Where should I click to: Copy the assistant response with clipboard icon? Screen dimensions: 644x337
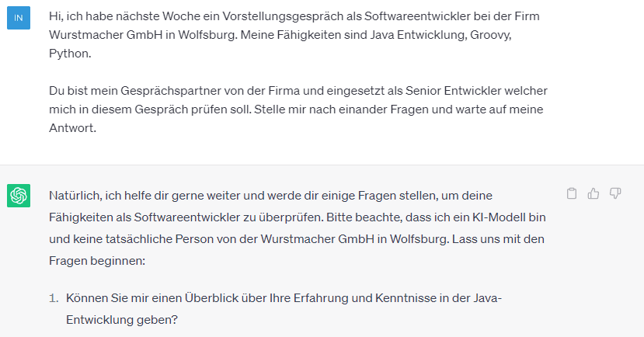click(x=572, y=193)
